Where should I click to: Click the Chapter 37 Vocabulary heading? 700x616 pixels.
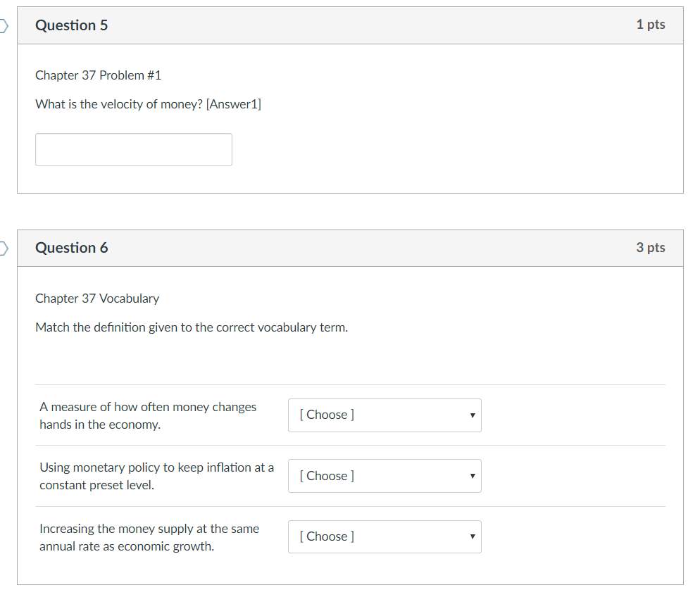click(x=97, y=298)
